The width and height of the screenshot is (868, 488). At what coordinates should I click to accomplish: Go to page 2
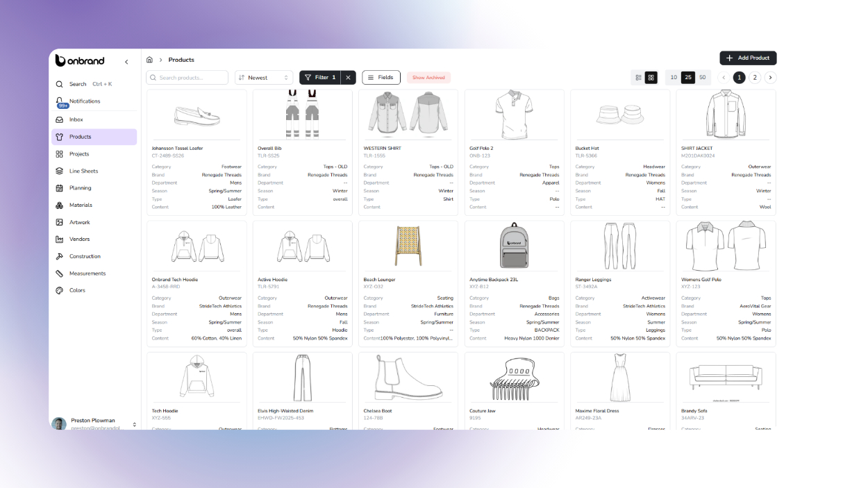755,78
